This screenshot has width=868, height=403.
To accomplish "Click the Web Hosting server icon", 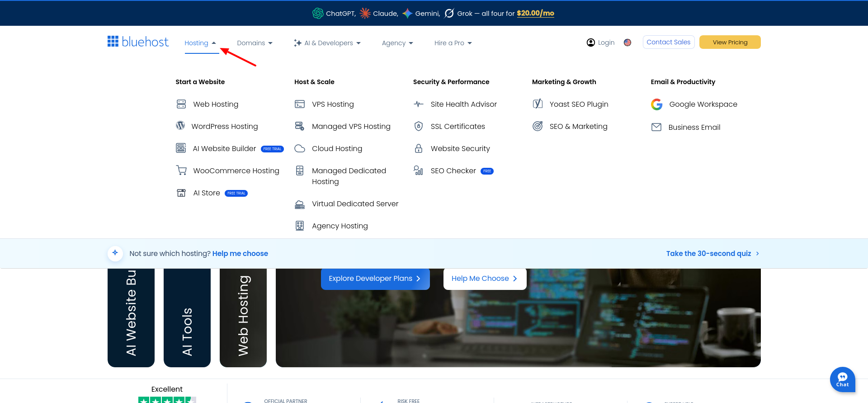I will tap(181, 104).
